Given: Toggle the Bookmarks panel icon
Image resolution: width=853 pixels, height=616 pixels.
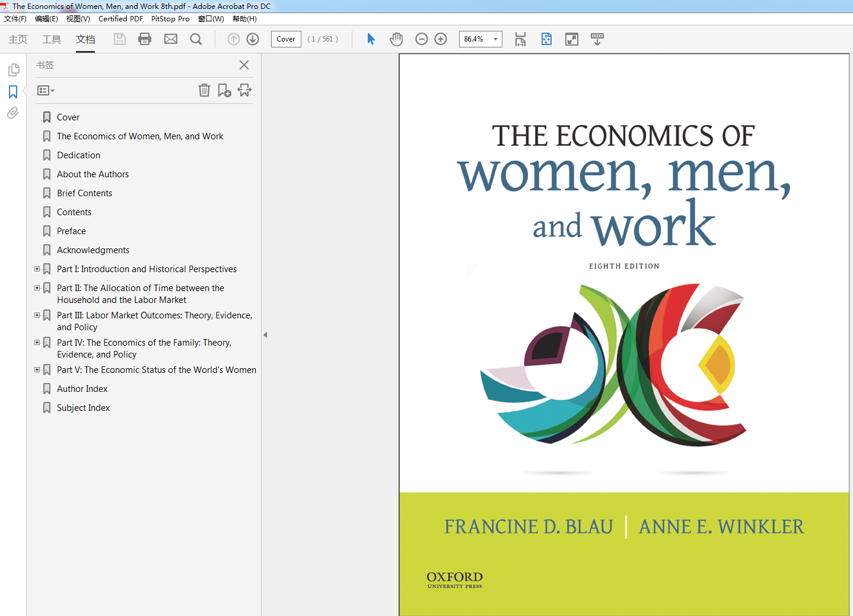Looking at the screenshot, I should tap(13, 92).
